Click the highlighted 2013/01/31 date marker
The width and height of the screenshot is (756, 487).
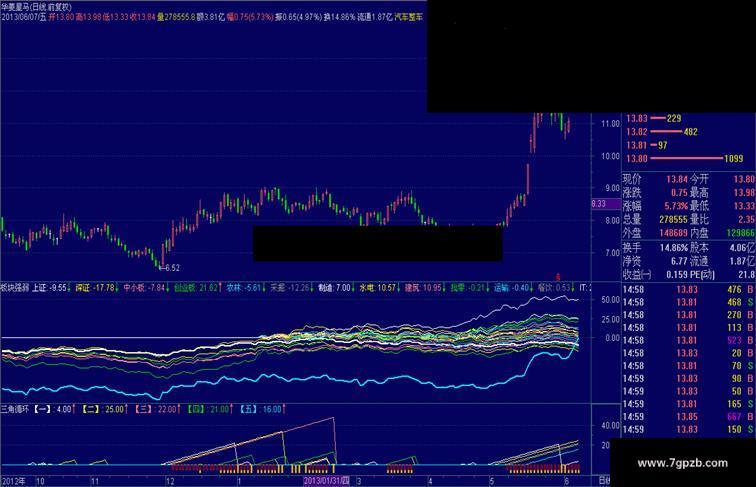[x=326, y=481]
